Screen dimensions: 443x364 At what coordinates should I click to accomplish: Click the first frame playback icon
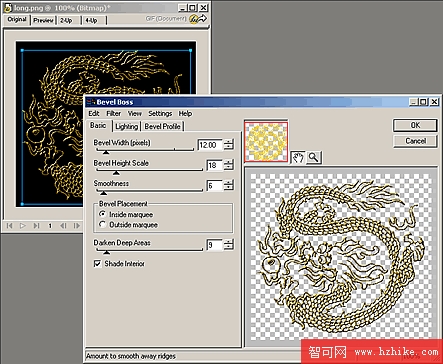[10, 226]
